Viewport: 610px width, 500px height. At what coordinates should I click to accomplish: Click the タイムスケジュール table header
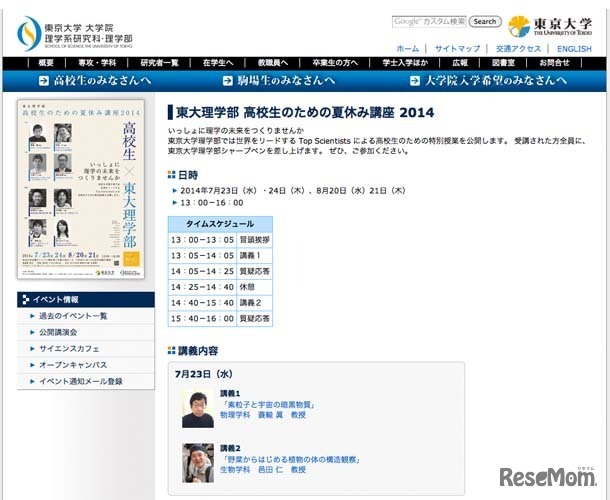220,224
